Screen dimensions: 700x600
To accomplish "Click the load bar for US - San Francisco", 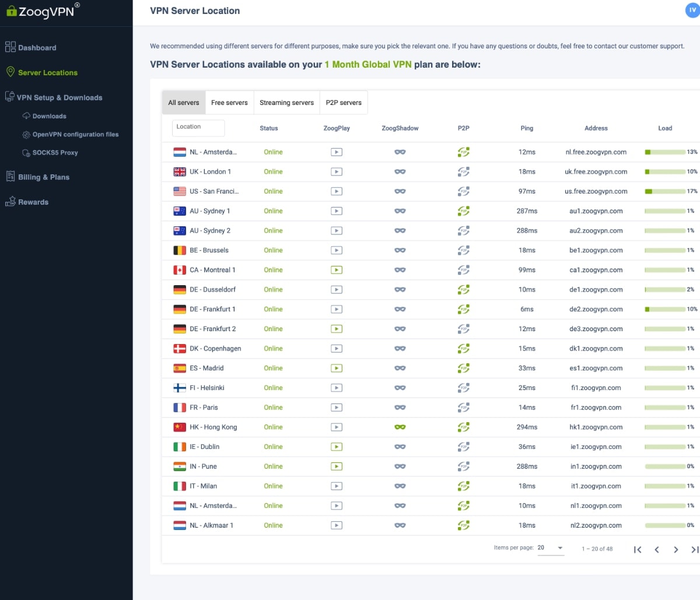I will point(665,191).
